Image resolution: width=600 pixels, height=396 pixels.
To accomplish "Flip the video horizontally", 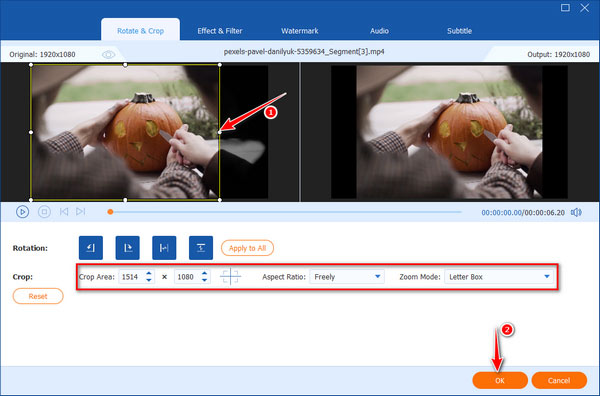I will click(x=164, y=248).
